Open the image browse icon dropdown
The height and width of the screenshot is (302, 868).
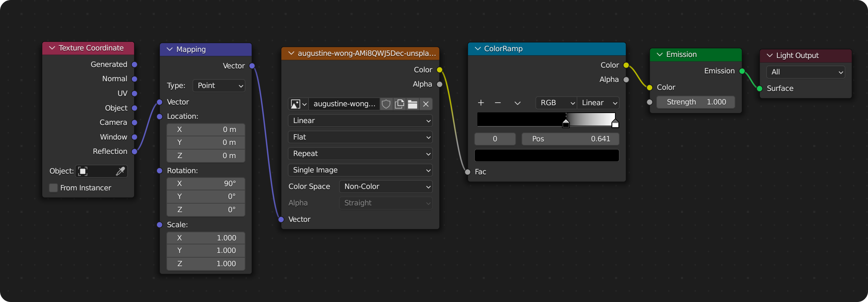299,104
